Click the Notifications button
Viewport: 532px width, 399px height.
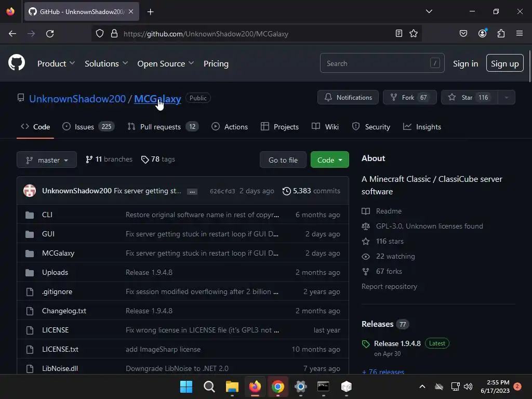click(x=348, y=97)
